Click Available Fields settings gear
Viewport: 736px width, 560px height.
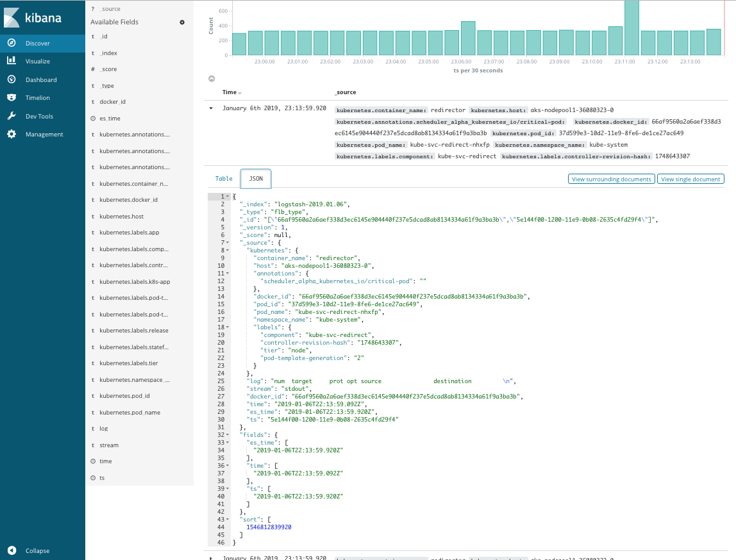point(182,22)
